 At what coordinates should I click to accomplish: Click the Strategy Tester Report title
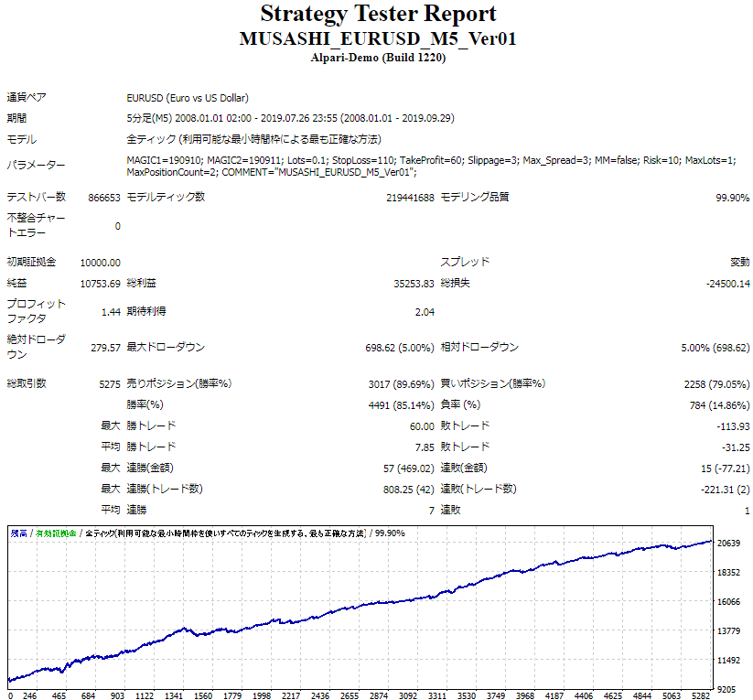(x=378, y=14)
